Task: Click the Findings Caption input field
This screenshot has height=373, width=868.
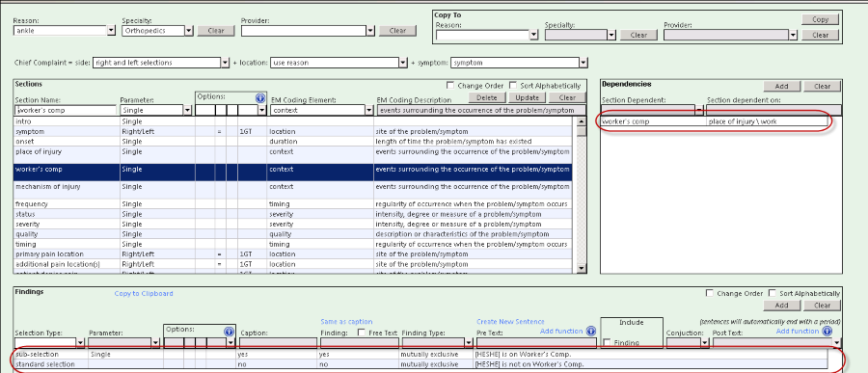Action: (x=278, y=342)
